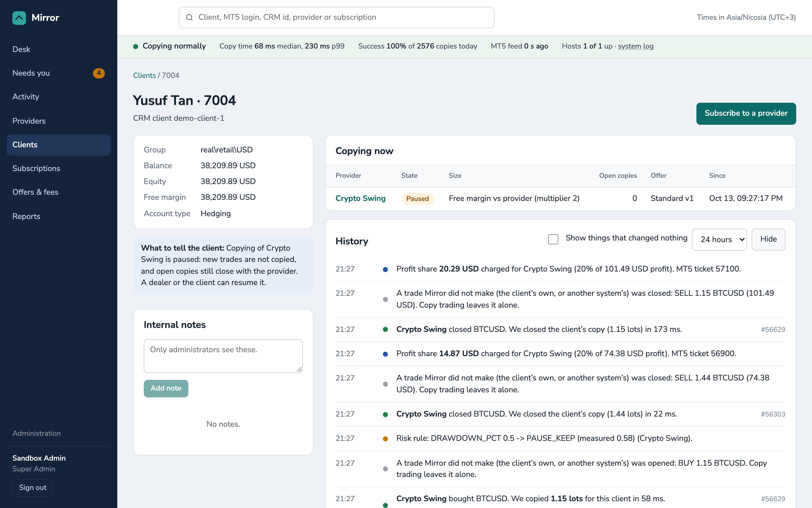Screen dimensions: 812x508
Task: Click the Group value real\retail\USD
Action: tap(226, 150)
